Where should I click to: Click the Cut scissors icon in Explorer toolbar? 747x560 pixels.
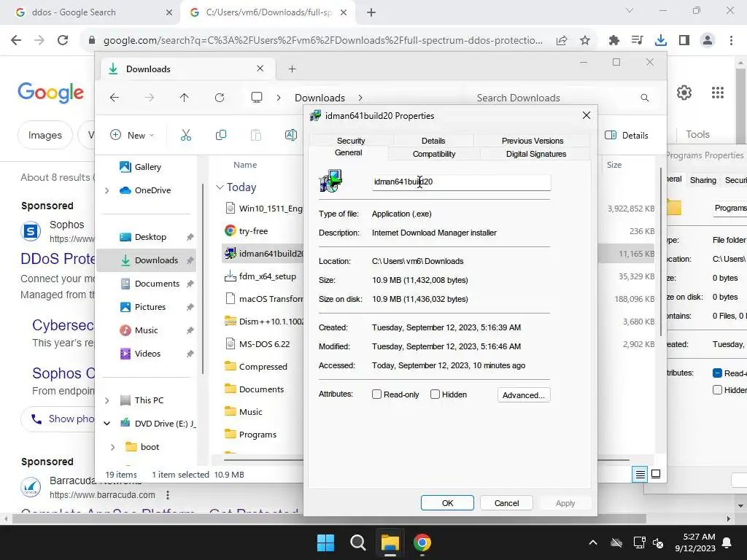[186, 135]
